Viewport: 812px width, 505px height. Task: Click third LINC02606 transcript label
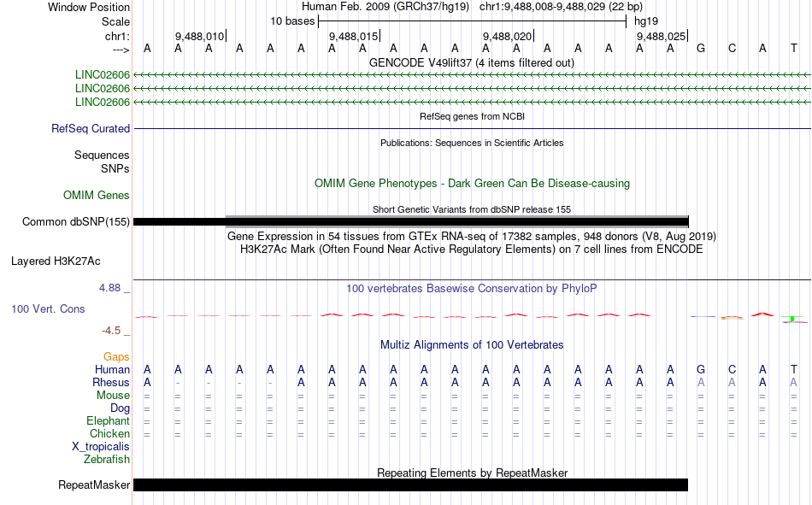[102, 102]
